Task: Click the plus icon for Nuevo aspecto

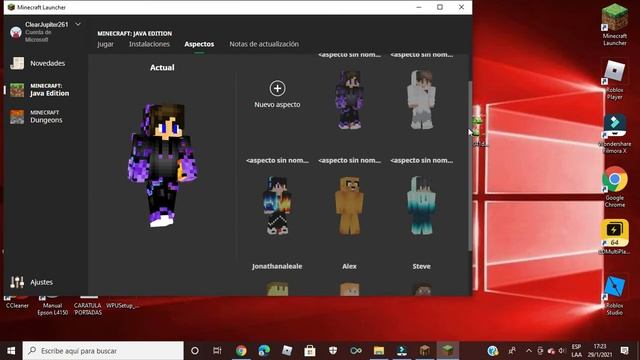Action: (277, 88)
